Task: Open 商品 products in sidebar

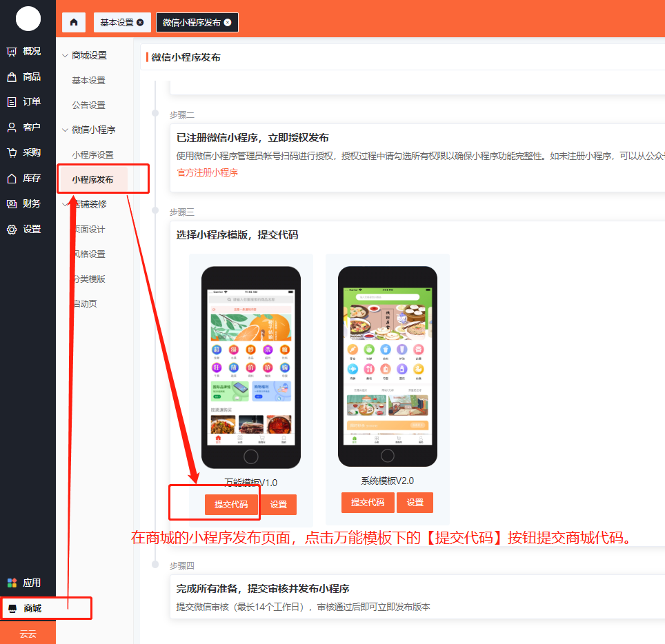Action: point(24,77)
